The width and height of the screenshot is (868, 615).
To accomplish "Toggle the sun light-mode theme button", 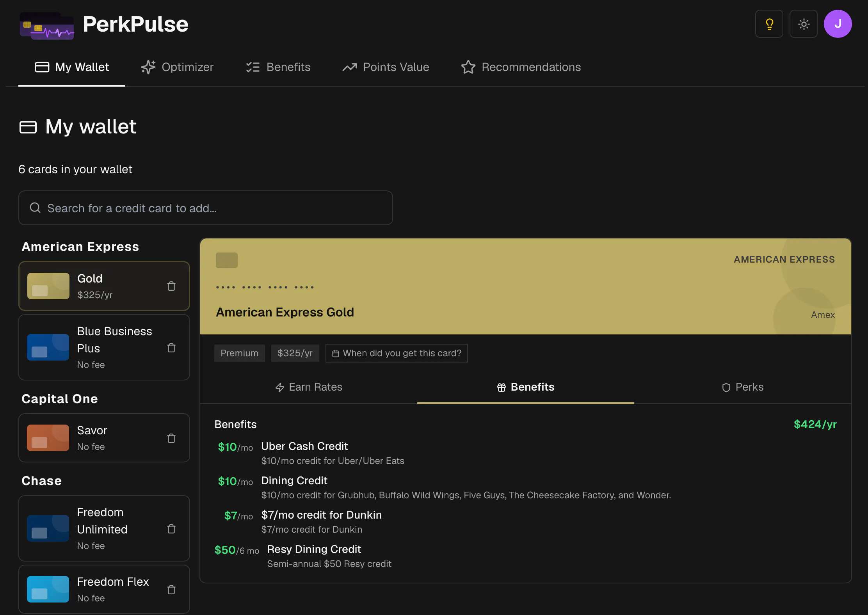I will tap(803, 24).
